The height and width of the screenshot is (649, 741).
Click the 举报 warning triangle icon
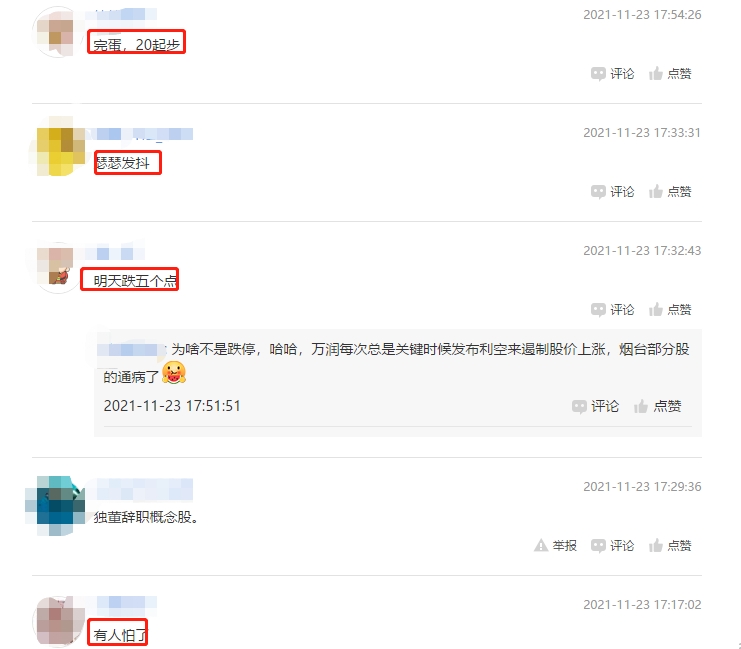tap(541, 545)
